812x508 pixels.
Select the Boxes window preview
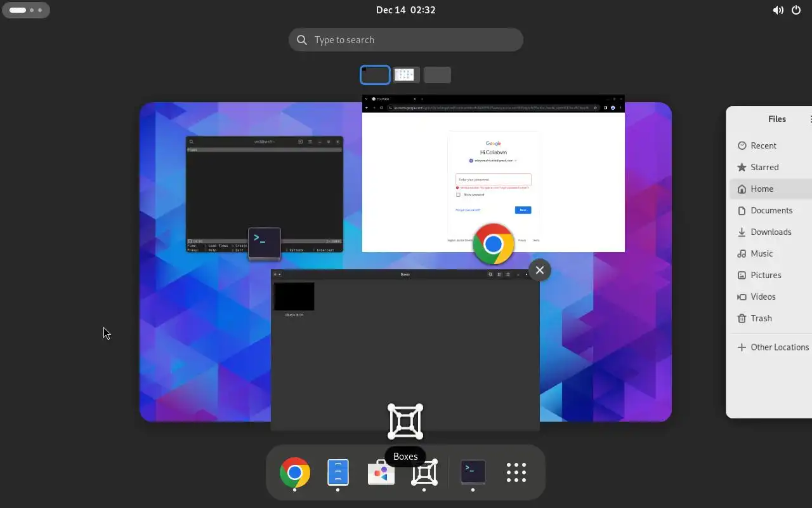pyautogui.click(x=405, y=350)
